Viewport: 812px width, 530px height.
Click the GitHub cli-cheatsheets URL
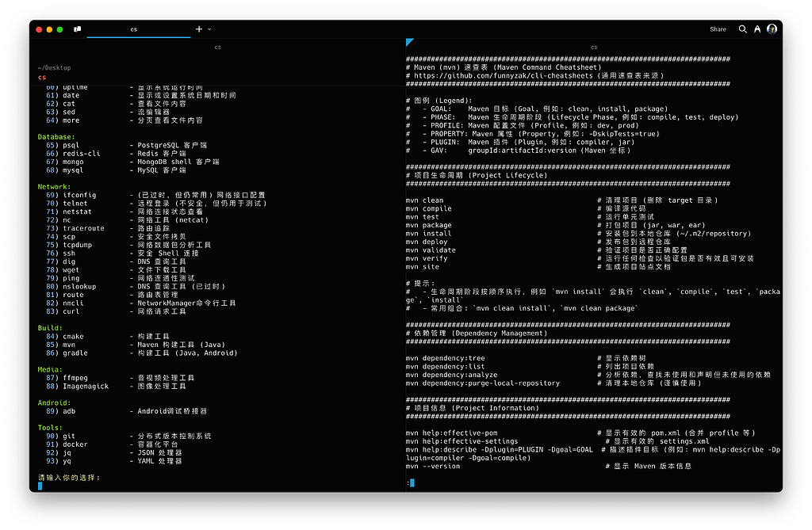503,75
